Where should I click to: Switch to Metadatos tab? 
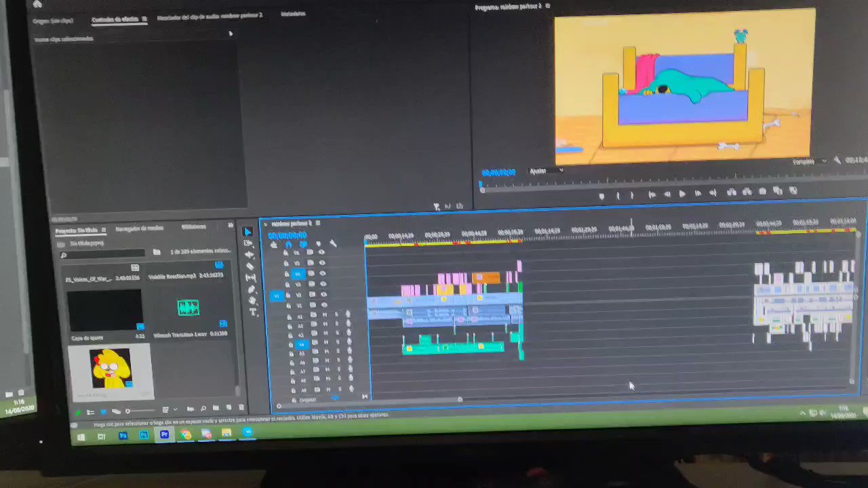click(293, 14)
